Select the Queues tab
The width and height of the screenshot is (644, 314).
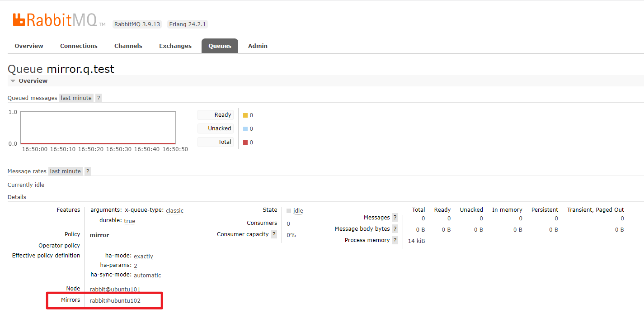click(220, 46)
